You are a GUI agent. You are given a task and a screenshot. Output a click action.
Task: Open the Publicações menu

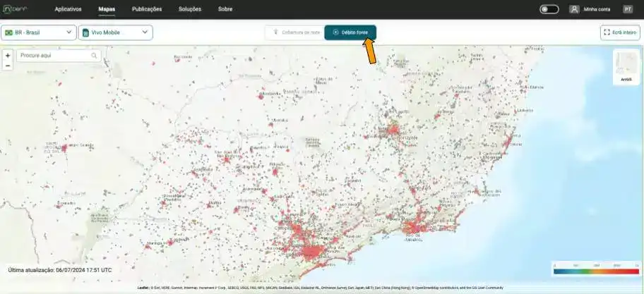[147, 9]
